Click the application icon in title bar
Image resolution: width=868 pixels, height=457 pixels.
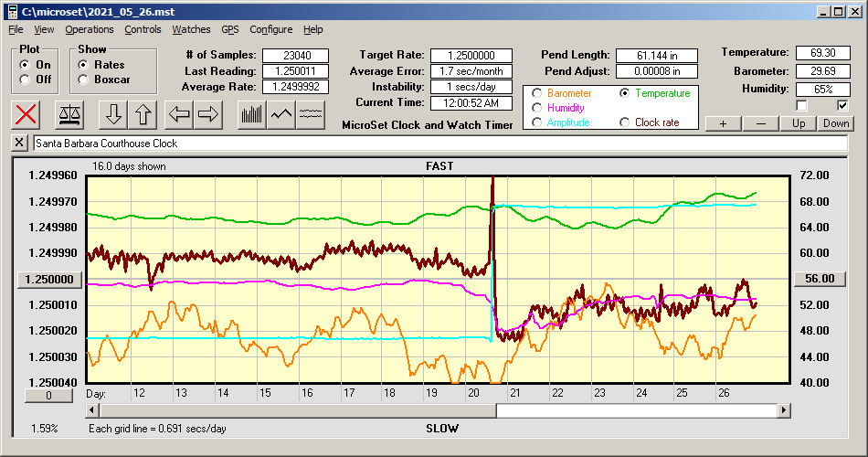click(x=12, y=12)
